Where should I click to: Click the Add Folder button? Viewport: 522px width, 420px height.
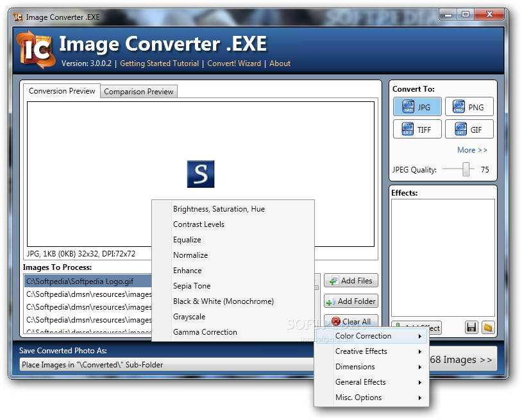click(351, 301)
